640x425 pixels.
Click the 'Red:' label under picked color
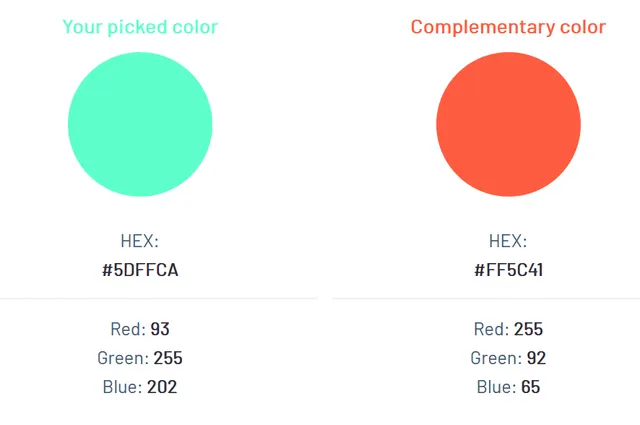tap(128, 329)
